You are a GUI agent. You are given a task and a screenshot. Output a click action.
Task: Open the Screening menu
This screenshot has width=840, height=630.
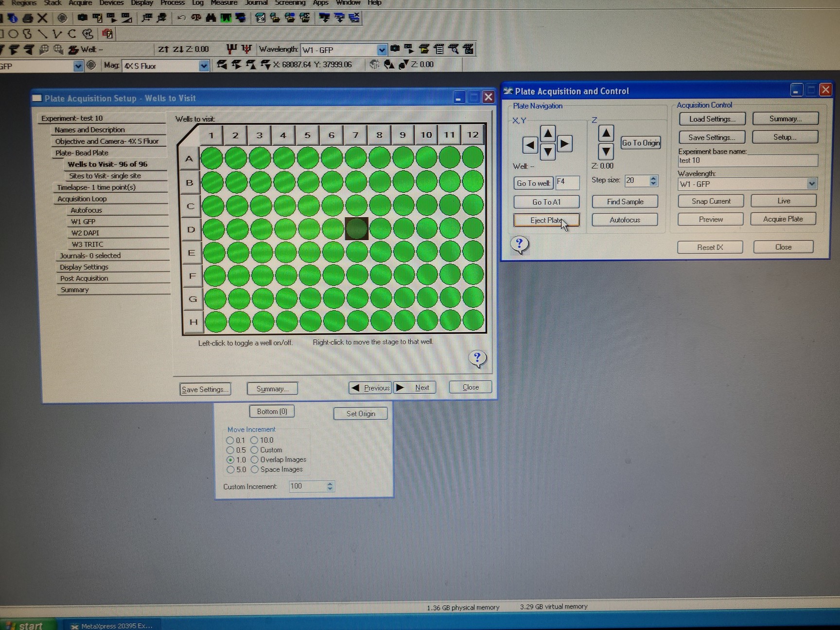tap(290, 3)
